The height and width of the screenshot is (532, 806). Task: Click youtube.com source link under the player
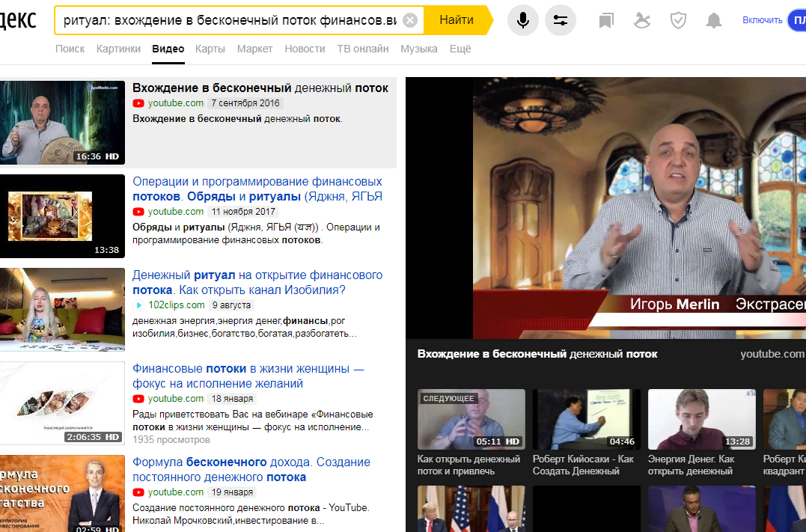click(x=772, y=354)
